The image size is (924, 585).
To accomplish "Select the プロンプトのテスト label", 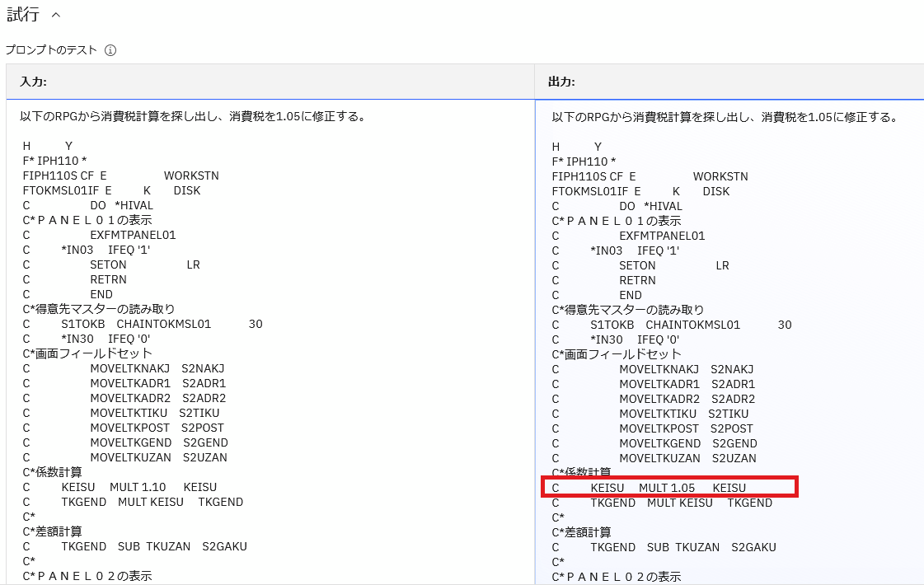I will point(51,50).
